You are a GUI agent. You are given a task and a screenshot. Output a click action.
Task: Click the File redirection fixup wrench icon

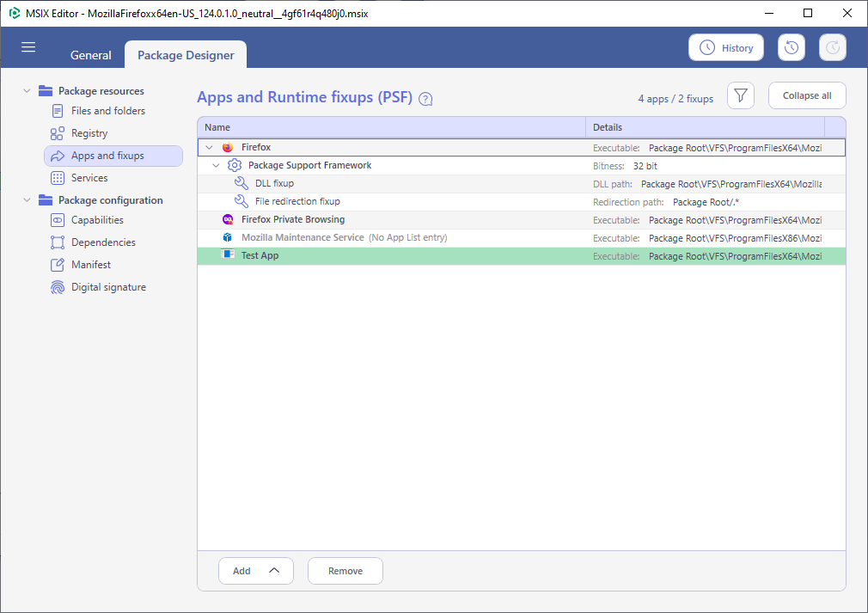click(x=241, y=201)
